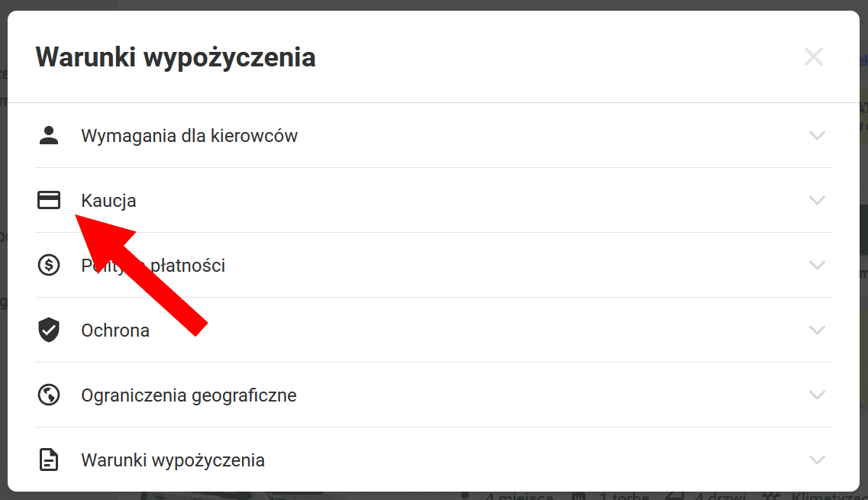Expand Wymagania dla kierowców chevron
868x500 pixels.
[817, 135]
